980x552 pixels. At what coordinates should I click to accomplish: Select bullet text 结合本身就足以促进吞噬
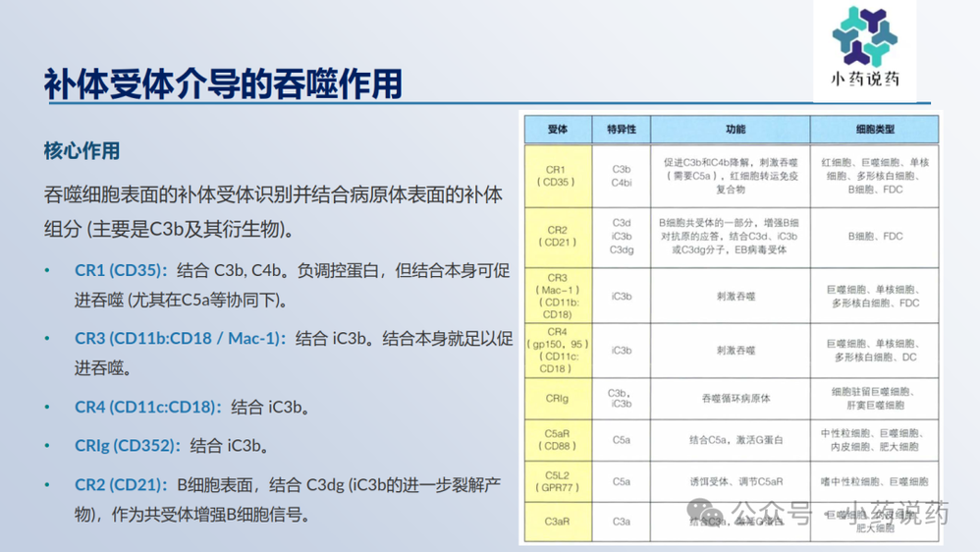tap(294, 354)
